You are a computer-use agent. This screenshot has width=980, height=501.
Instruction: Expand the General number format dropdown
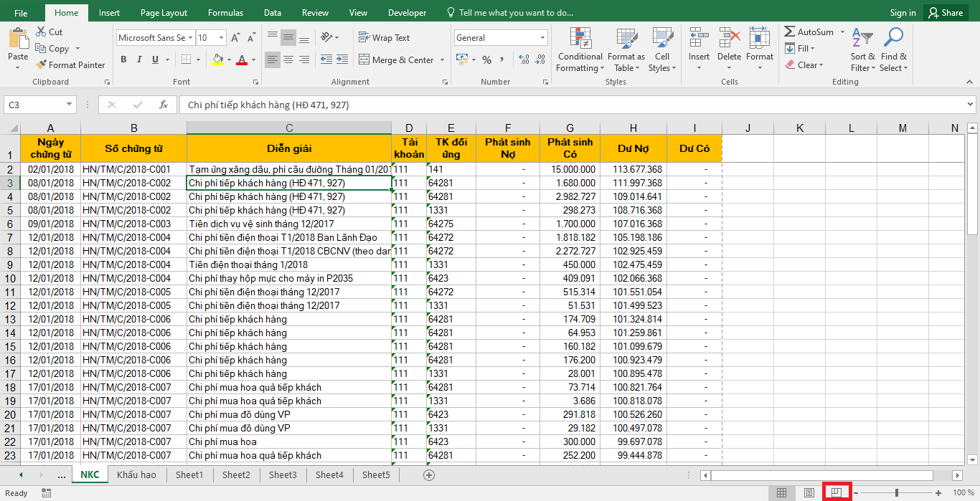coord(542,38)
